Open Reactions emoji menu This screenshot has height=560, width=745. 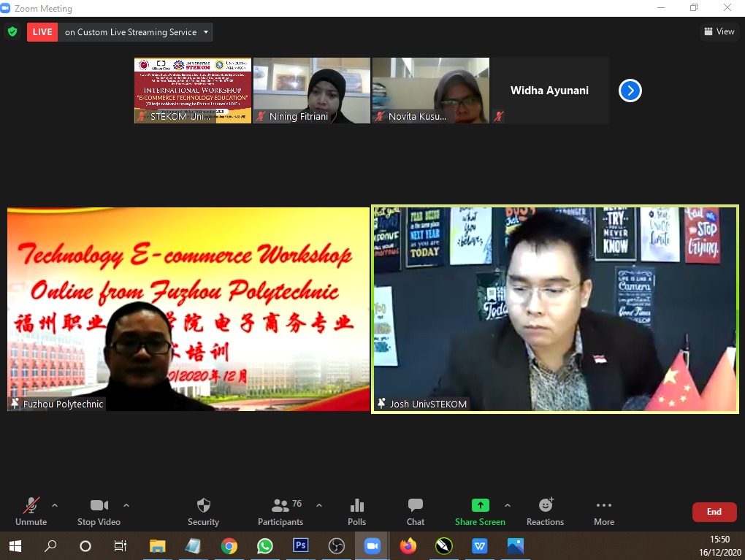(545, 511)
